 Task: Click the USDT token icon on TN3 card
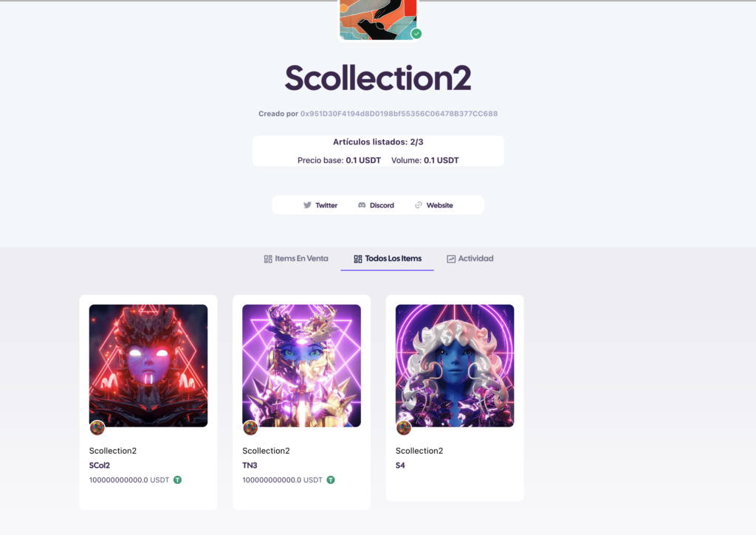[x=331, y=480]
